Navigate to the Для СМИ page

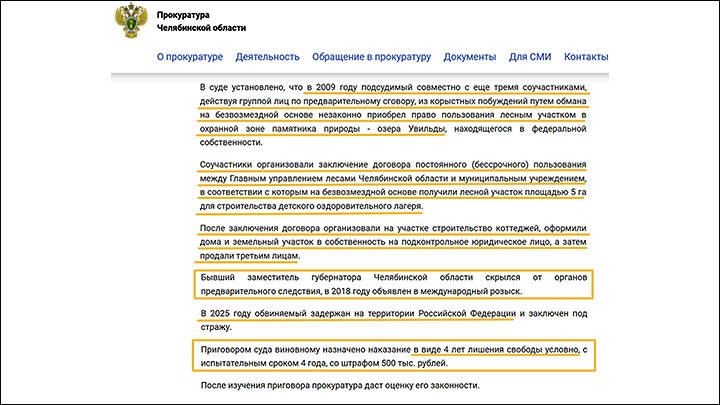point(531,57)
